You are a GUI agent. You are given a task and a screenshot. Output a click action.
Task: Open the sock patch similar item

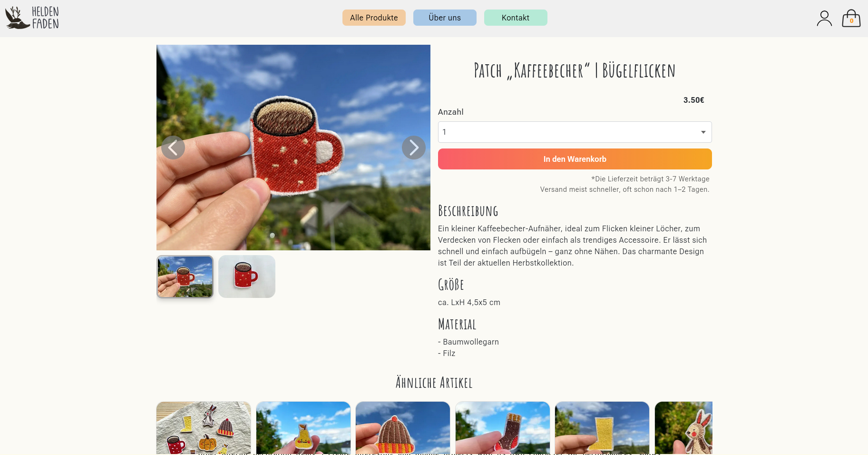click(x=503, y=427)
